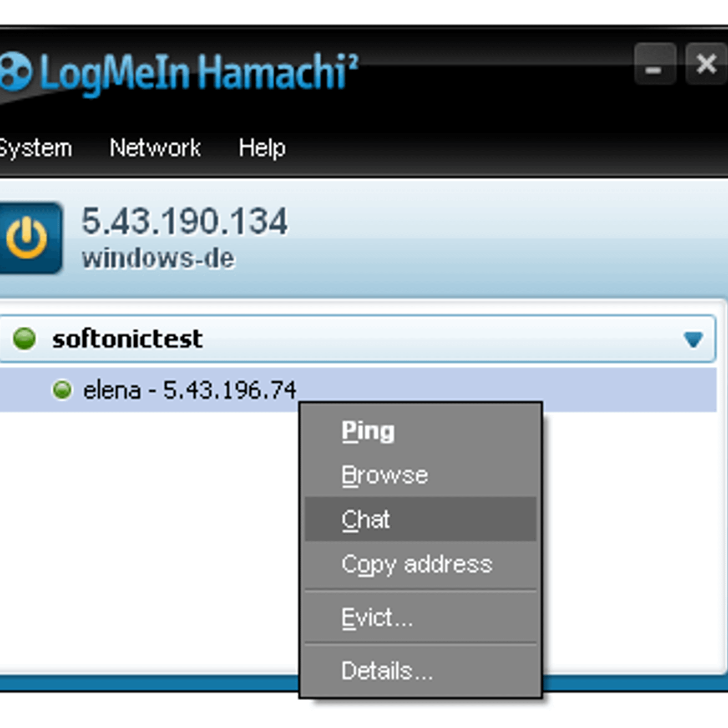Choose Copy address from the context menu
The width and height of the screenshot is (728, 728).
point(420,564)
